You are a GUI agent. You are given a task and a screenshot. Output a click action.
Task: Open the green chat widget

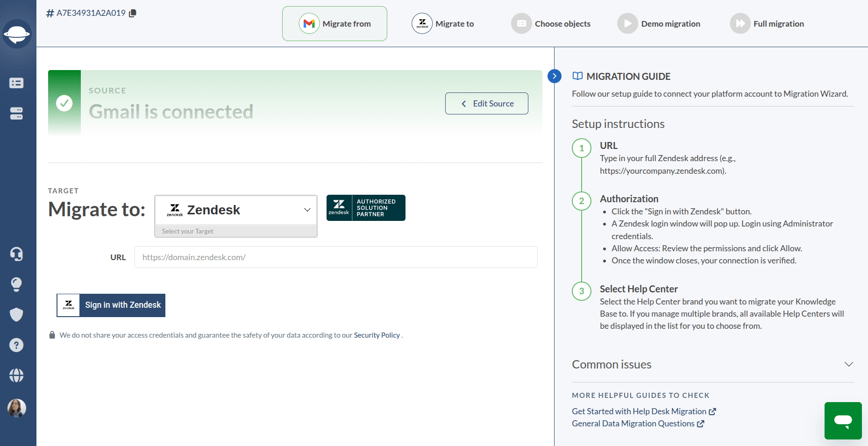coord(843,420)
